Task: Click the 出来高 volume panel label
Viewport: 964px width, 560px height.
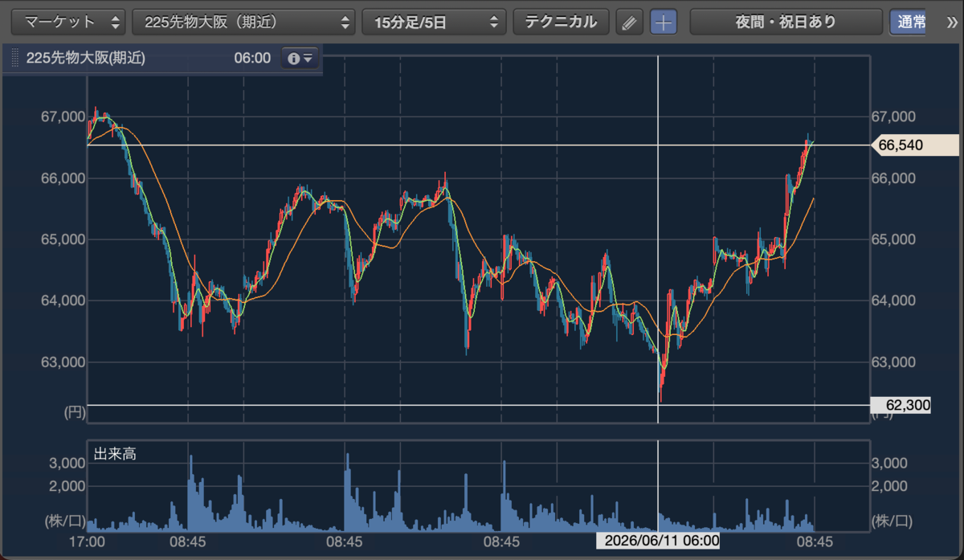Action: (115, 454)
